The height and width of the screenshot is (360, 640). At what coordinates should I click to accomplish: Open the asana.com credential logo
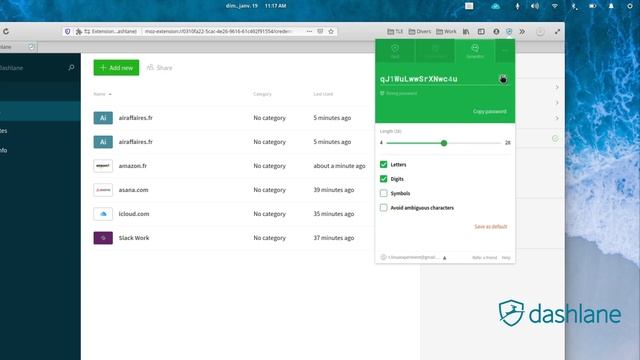(x=103, y=190)
